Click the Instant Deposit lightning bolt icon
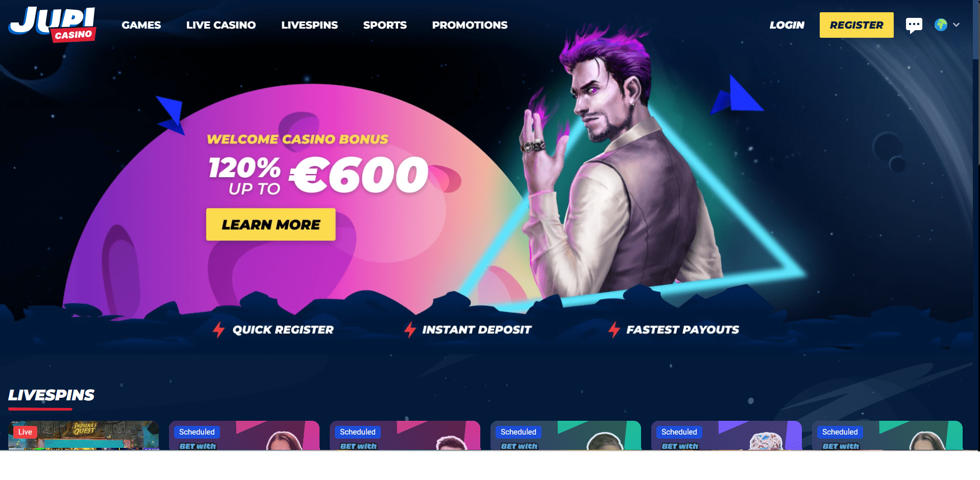Viewport: 980px width, 480px height. (410, 330)
